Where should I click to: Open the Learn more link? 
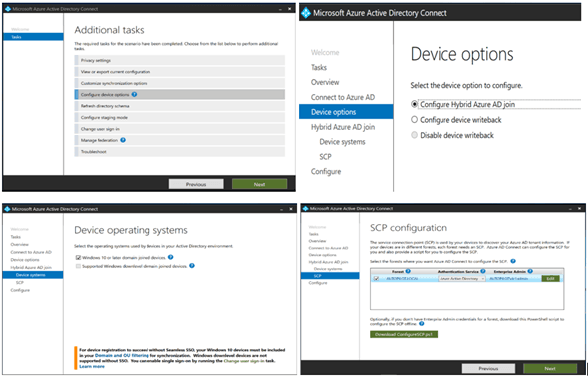click(92, 366)
